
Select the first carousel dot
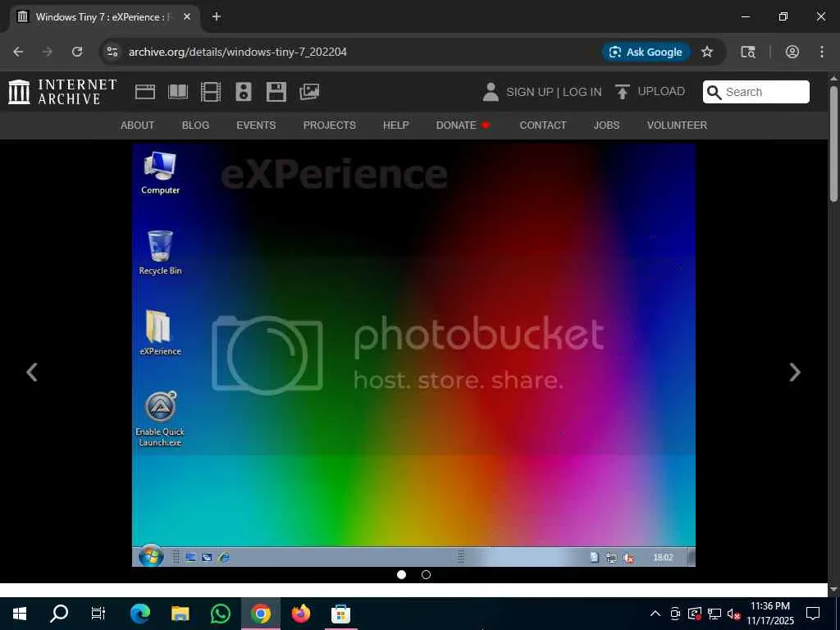point(401,575)
